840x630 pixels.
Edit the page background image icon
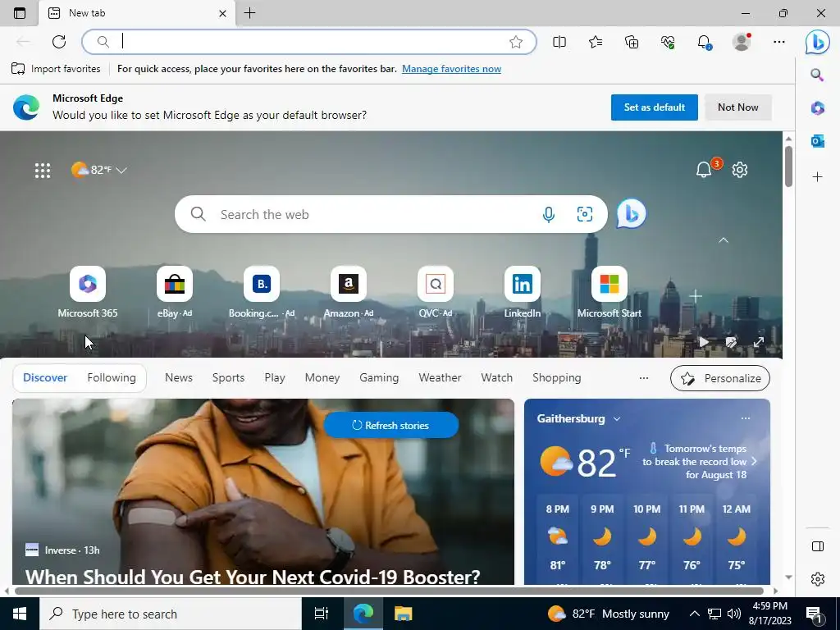point(731,342)
